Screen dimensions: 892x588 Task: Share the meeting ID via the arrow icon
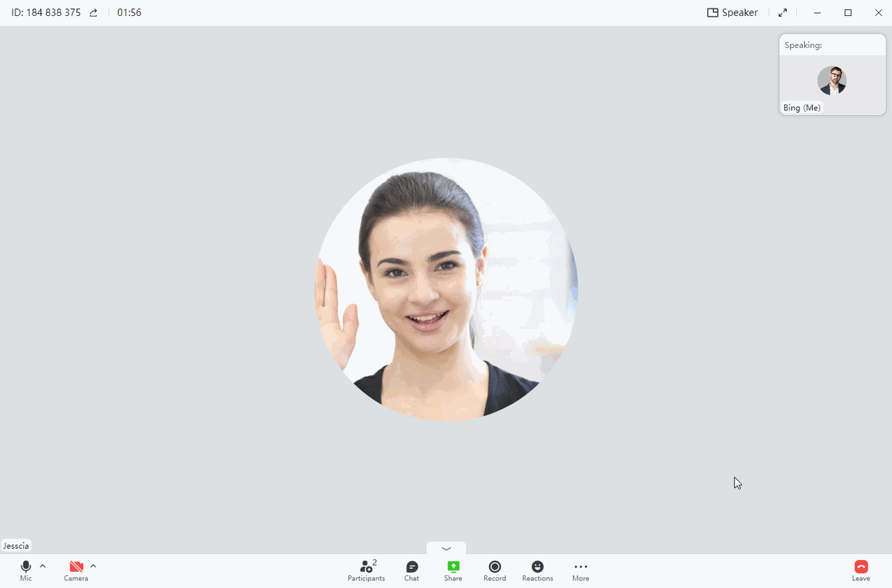pyautogui.click(x=93, y=12)
